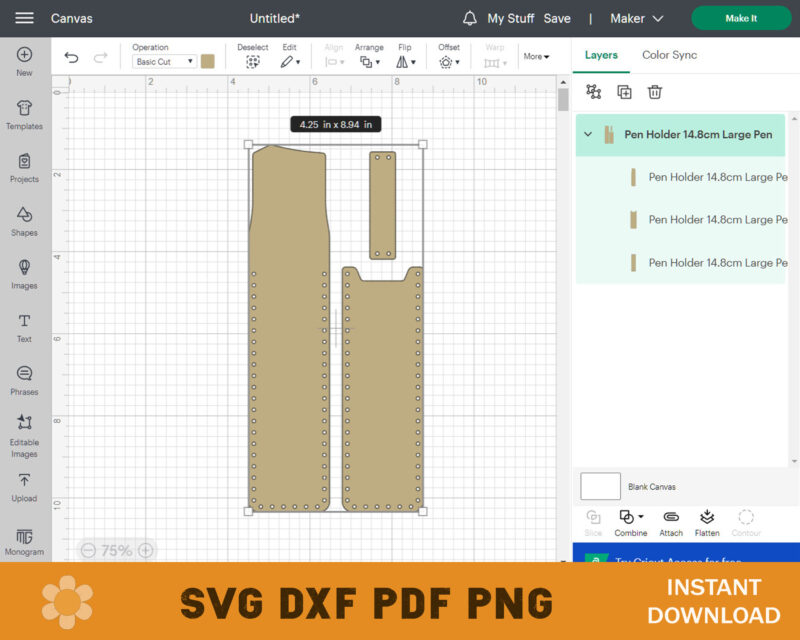Click the green Make It button

point(741,18)
